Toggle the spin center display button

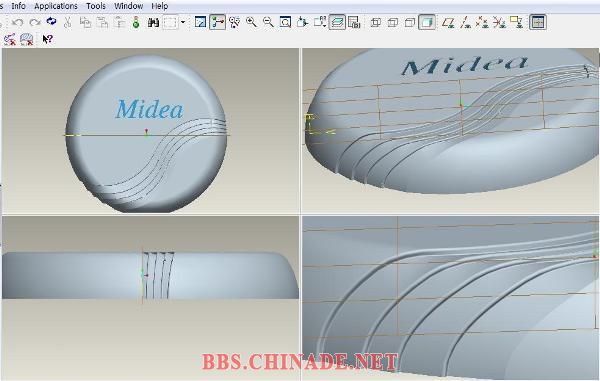pyautogui.click(x=217, y=22)
